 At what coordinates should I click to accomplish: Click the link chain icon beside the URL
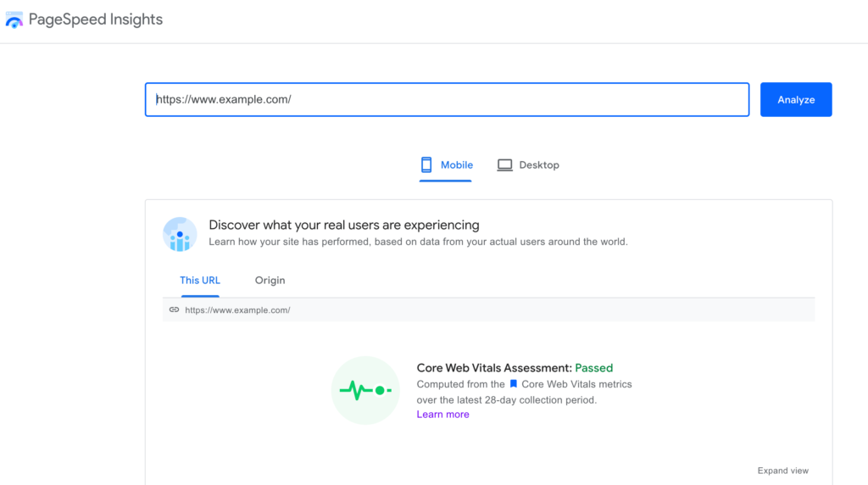click(x=175, y=309)
